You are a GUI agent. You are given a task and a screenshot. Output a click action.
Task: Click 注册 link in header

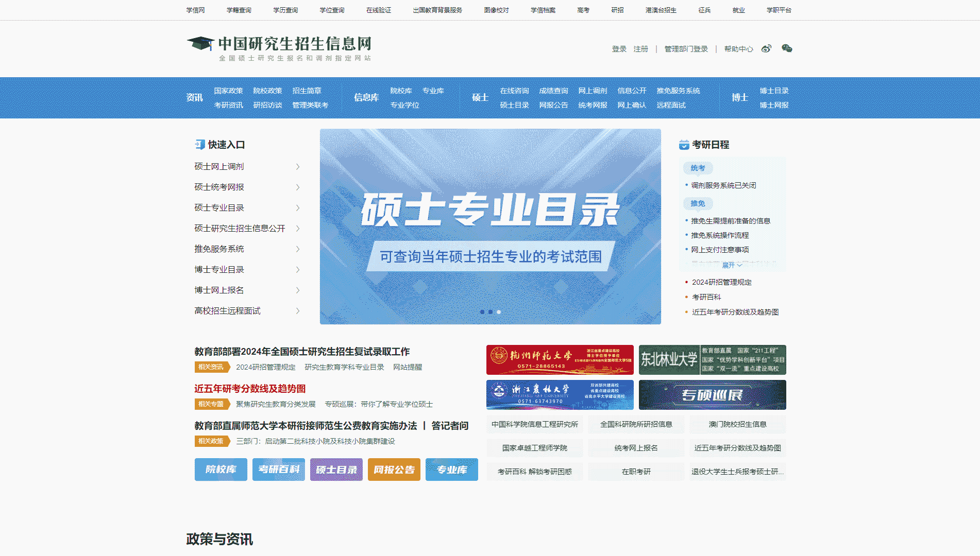641,49
